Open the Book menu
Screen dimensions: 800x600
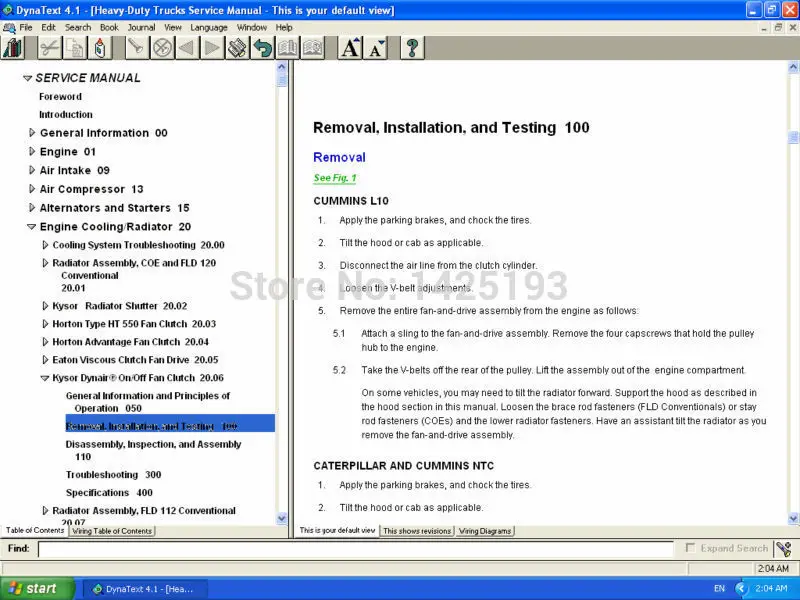(109, 28)
